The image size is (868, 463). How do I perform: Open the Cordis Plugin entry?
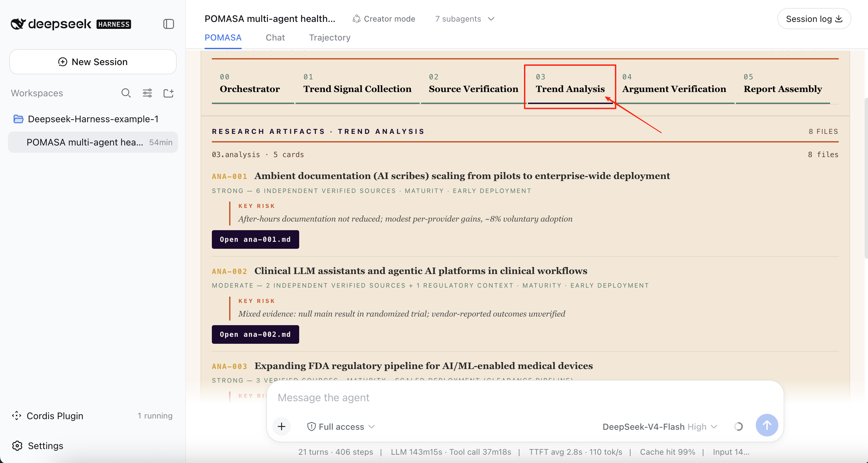(x=92, y=416)
